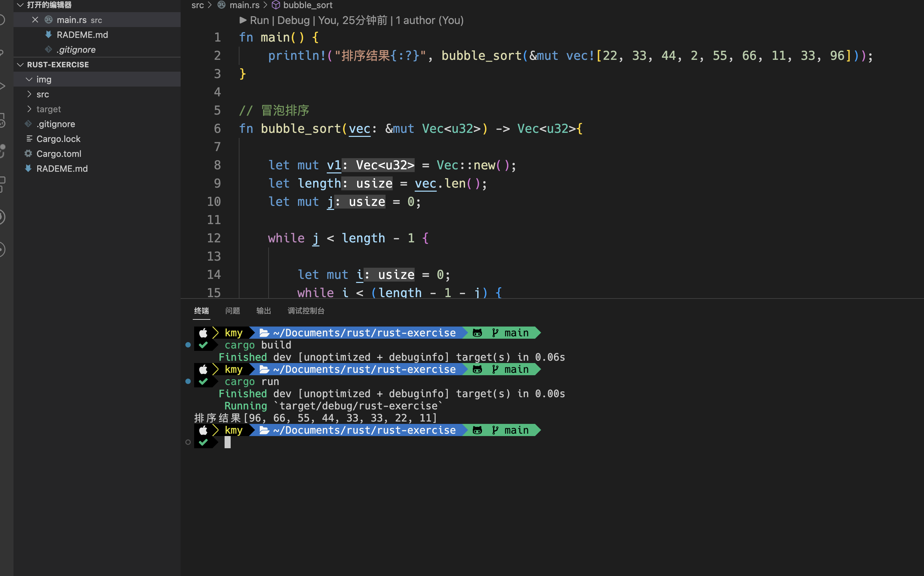Close main.rs in open editors list
Image resolution: width=924 pixels, height=576 pixels.
pyautogui.click(x=35, y=20)
